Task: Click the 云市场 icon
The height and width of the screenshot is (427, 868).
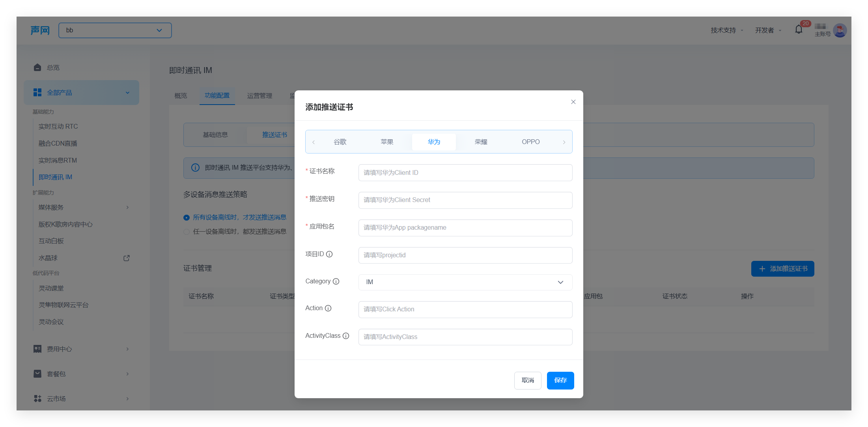Action: click(x=37, y=399)
